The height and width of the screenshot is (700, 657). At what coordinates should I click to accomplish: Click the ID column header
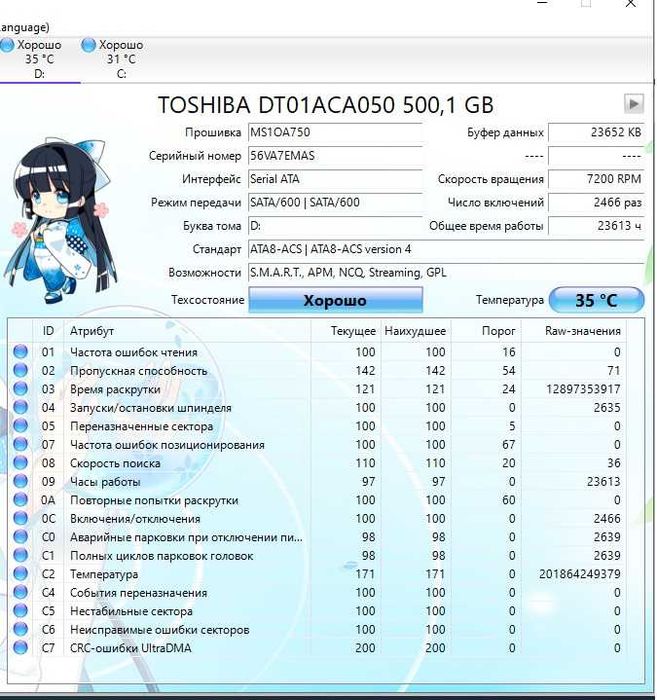pos(48,331)
